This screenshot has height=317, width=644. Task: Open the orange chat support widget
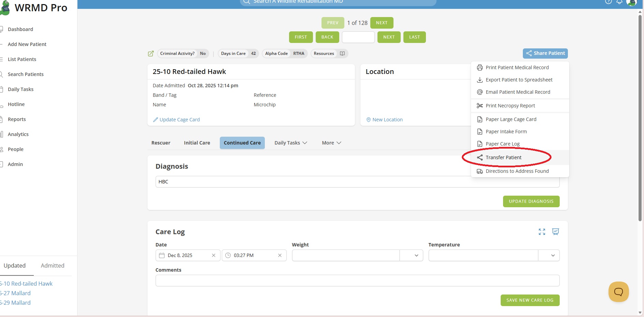coord(618,292)
